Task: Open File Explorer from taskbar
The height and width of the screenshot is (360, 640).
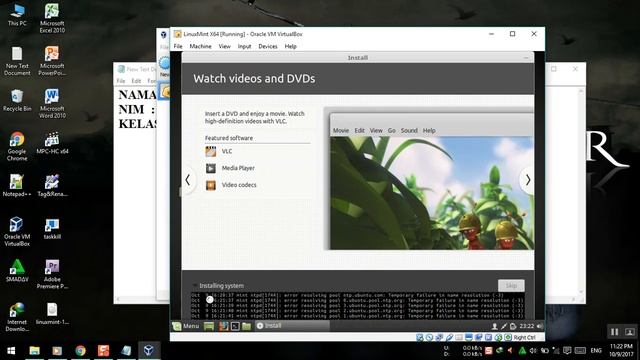Action: (x=34, y=351)
